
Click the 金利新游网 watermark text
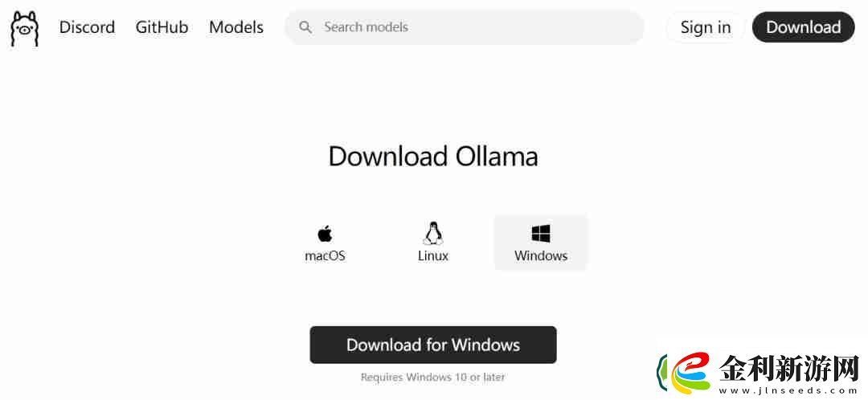pos(789,367)
